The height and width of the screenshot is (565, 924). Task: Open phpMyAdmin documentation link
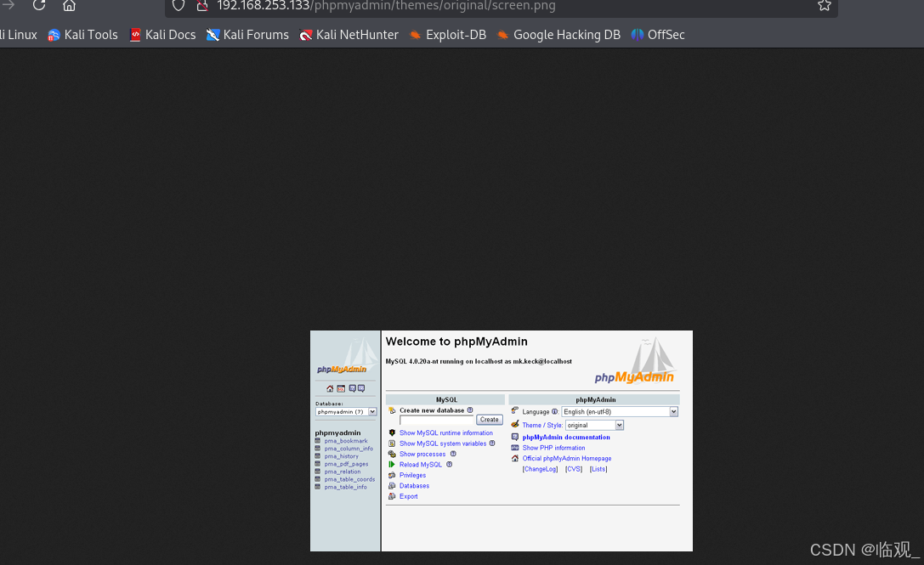(x=566, y=438)
